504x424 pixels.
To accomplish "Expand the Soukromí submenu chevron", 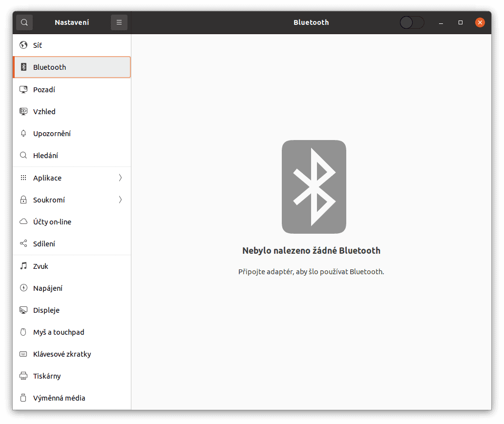I will (x=120, y=200).
